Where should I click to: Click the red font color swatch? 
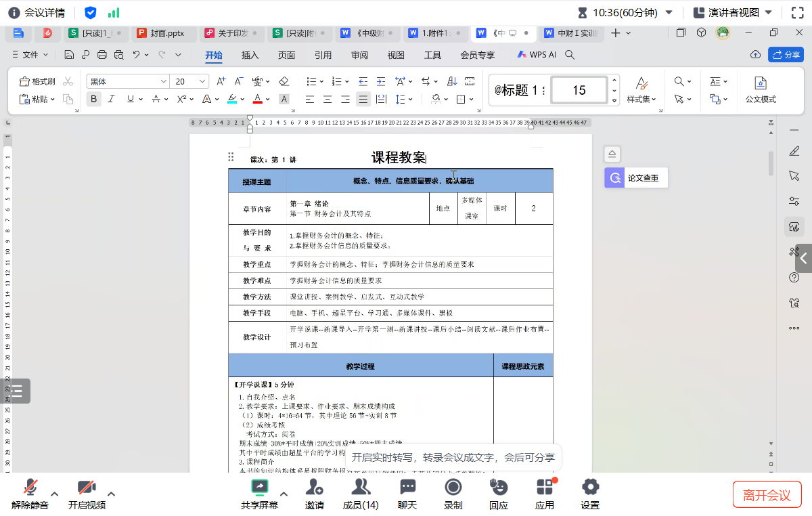tap(257, 100)
